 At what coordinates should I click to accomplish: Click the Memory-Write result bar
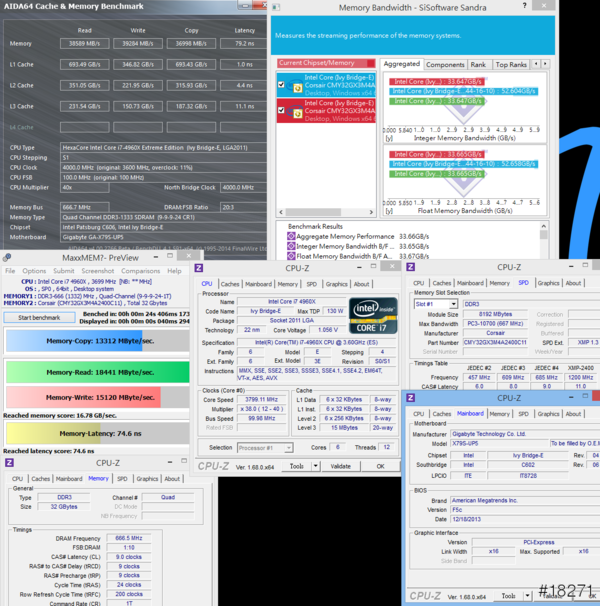point(98,397)
